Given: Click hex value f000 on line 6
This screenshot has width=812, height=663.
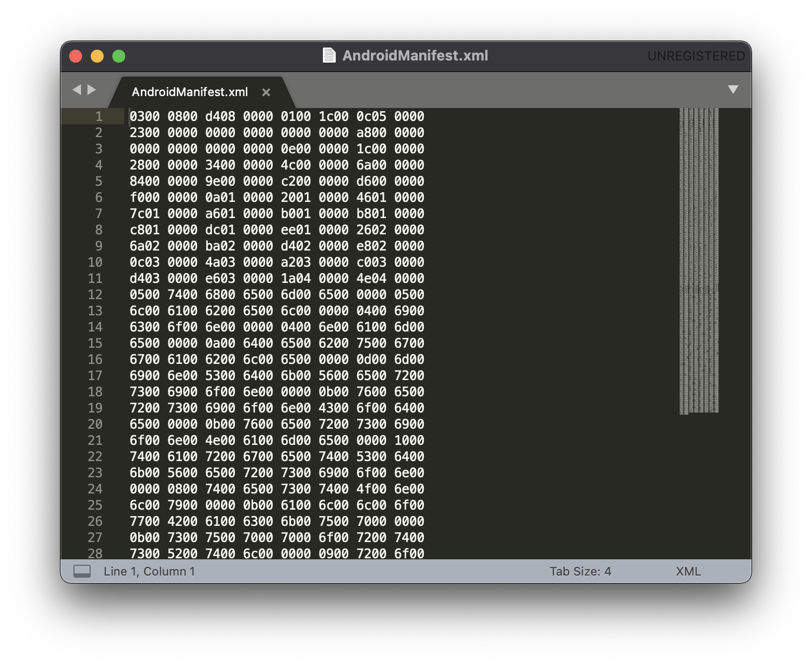Looking at the screenshot, I should pyautogui.click(x=145, y=197).
